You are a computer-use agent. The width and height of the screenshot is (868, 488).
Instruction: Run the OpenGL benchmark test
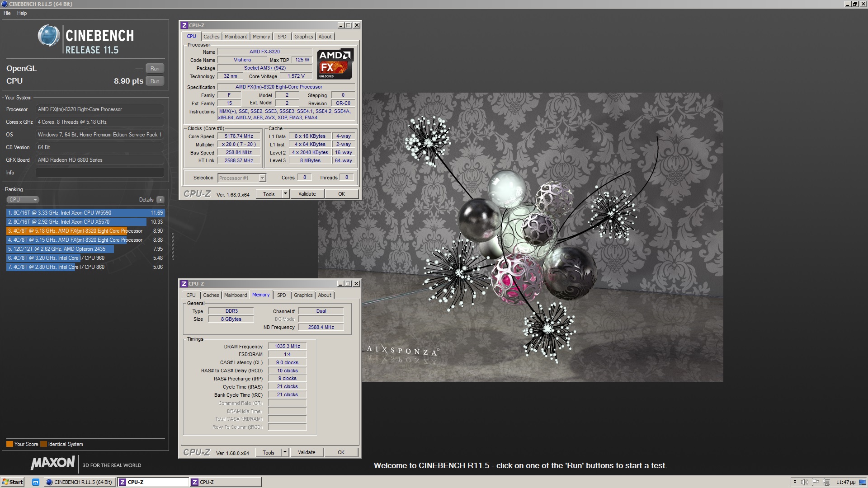(x=155, y=69)
